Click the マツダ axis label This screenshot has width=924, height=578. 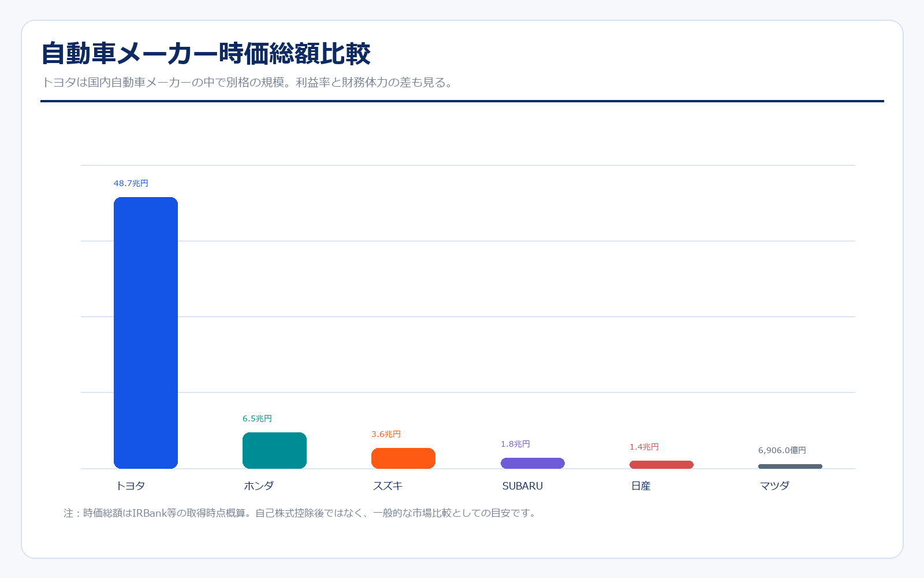click(x=774, y=486)
